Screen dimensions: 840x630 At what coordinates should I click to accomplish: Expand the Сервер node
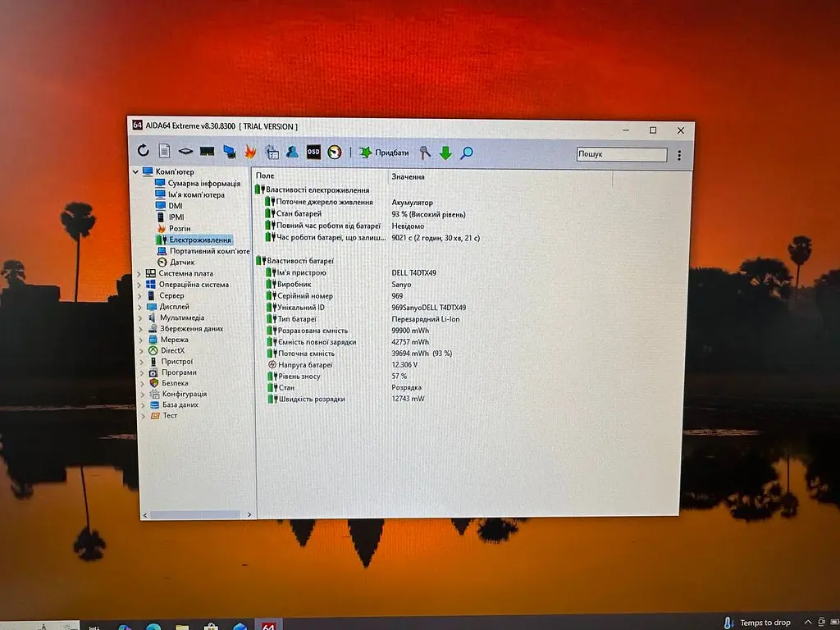coord(139,295)
